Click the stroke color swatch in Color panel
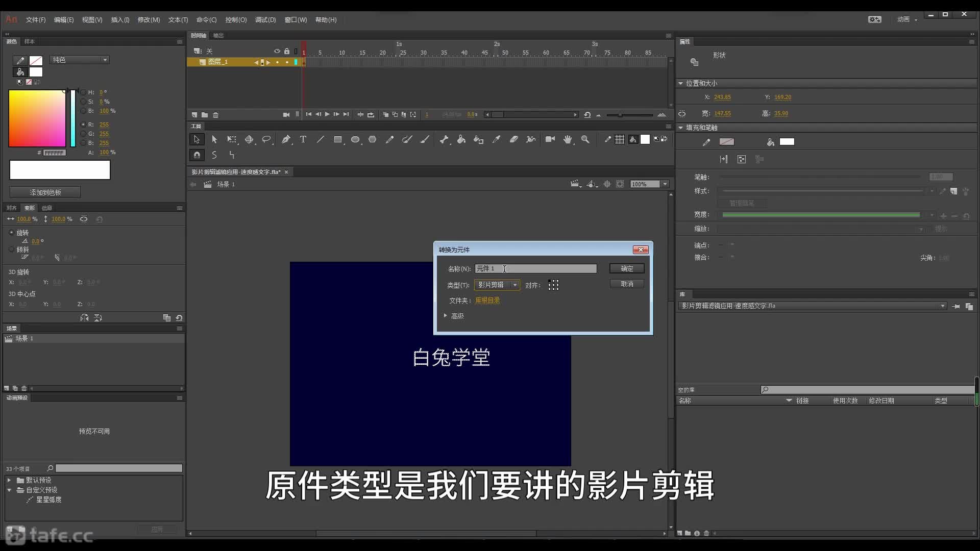This screenshot has width=980, height=551. coord(36,61)
